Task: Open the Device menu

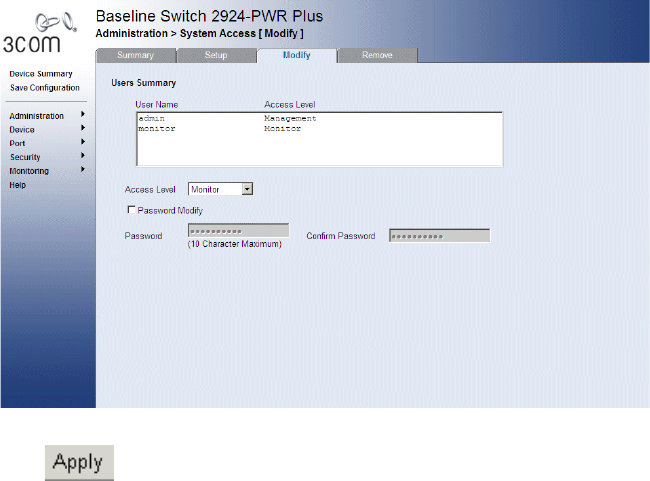Action: tap(22, 130)
